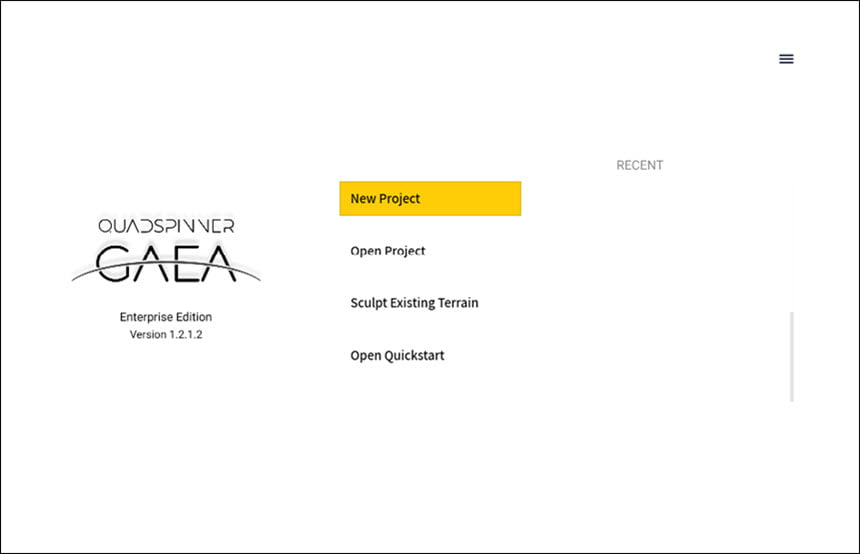Start a New Project
The image size is (860, 554).
(430, 199)
